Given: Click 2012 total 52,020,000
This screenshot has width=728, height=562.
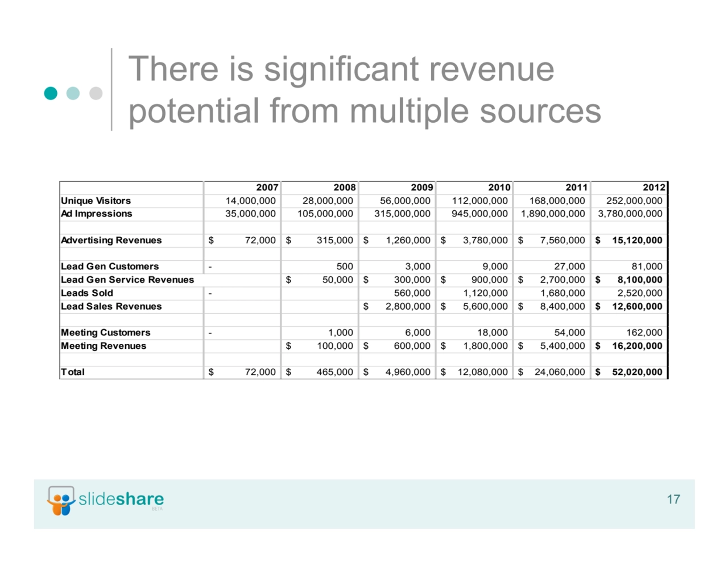Looking at the screenshot, I should (x=637, y=372).
